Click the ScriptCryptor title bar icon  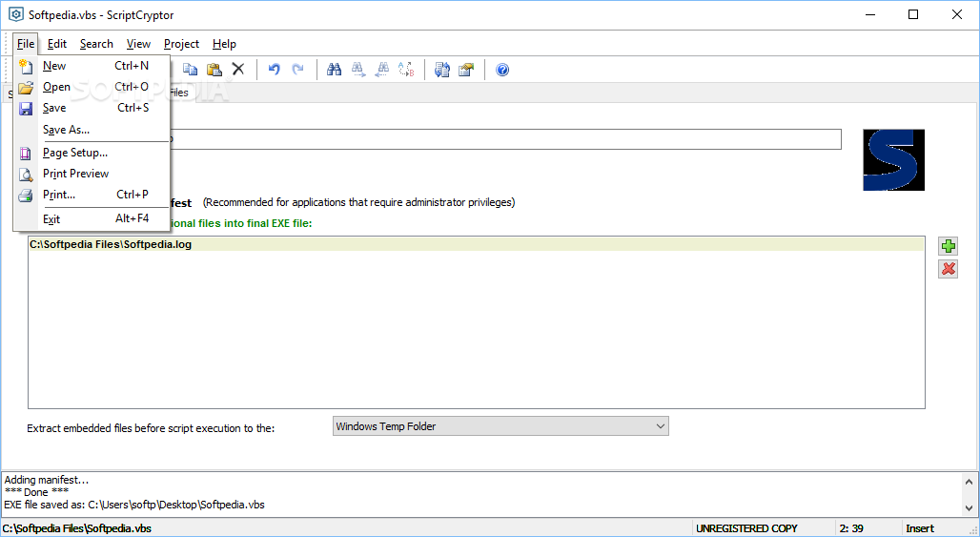pos(15,14)
